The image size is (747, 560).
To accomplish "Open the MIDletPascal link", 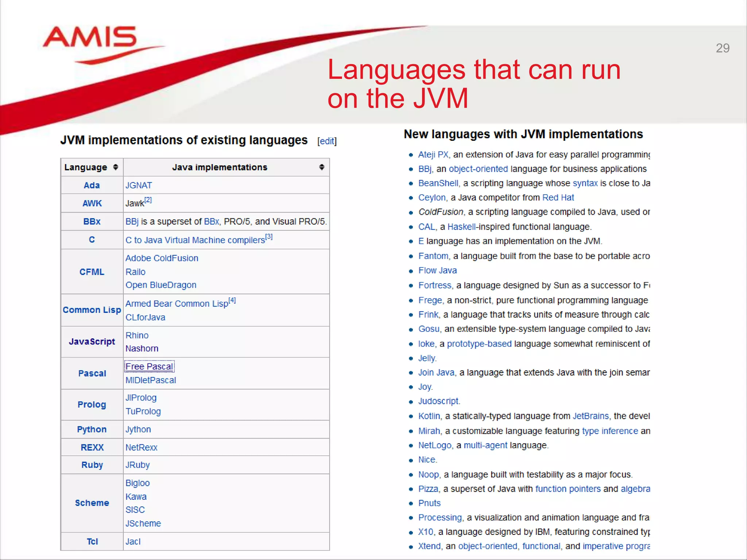I will [x=151, y=380].
